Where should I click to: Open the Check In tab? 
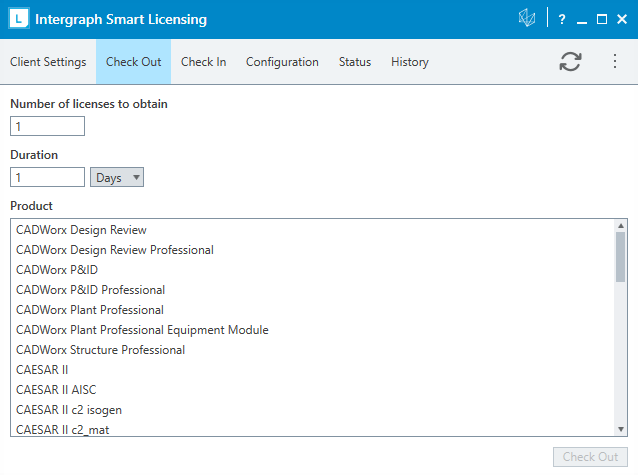(203, 62)
